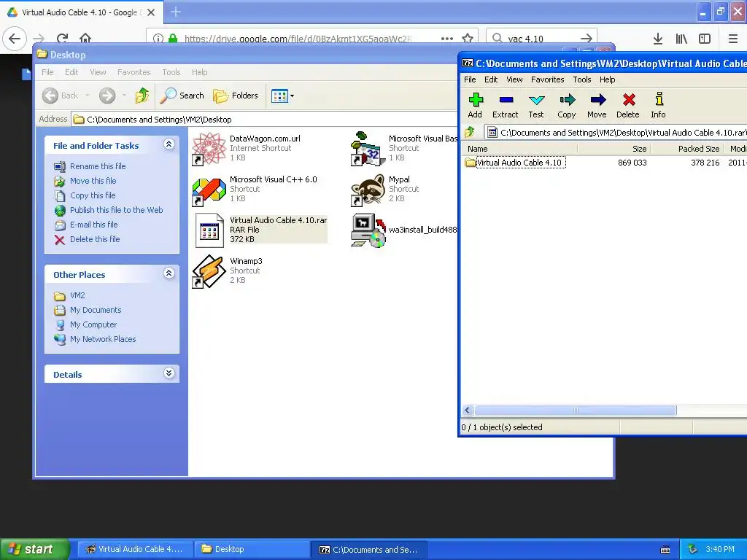Select the Microsoft Visual Basic shortcut icon
747x560 pixels.
368,148
